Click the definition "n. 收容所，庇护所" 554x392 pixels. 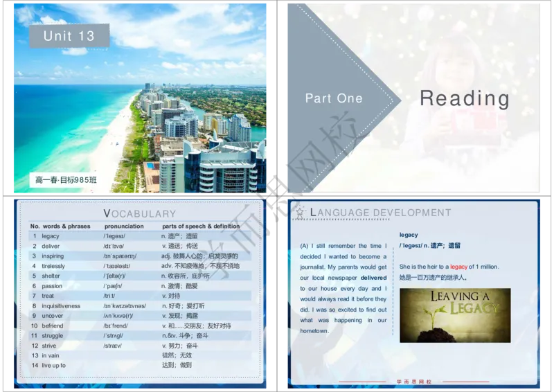[186, 276]
